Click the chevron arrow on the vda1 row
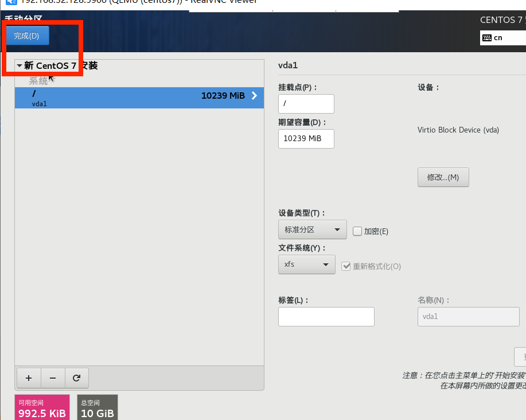This screenshot has height=420, width=526. pos(254,96)
